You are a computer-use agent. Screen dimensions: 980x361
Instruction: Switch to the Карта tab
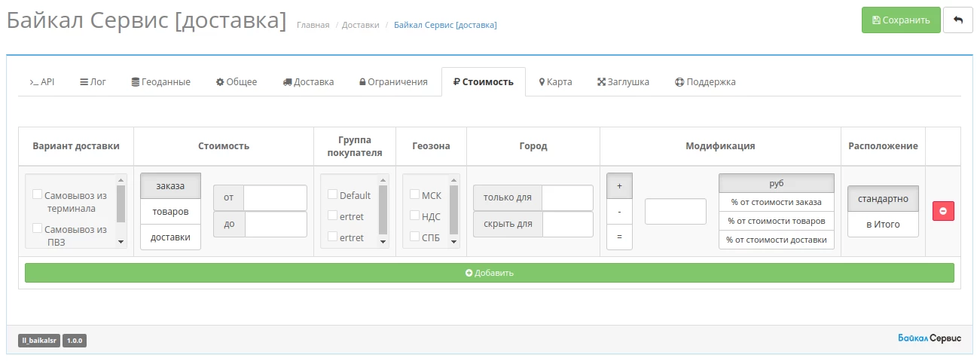point(556,81)
